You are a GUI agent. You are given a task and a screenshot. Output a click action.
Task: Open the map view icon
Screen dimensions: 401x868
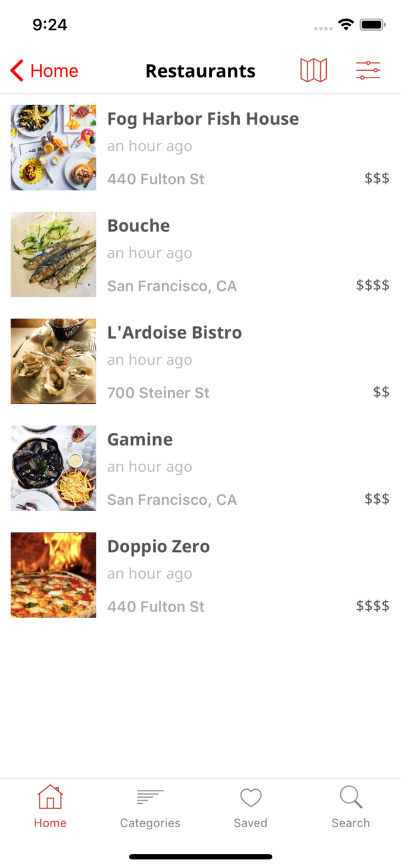pos(313,69)
